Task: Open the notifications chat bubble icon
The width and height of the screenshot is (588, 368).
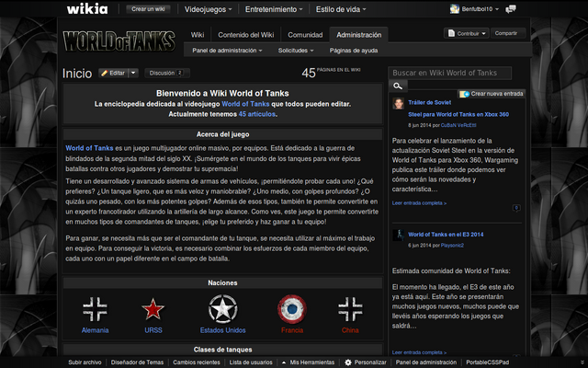Action: click(x=511, y=9)
